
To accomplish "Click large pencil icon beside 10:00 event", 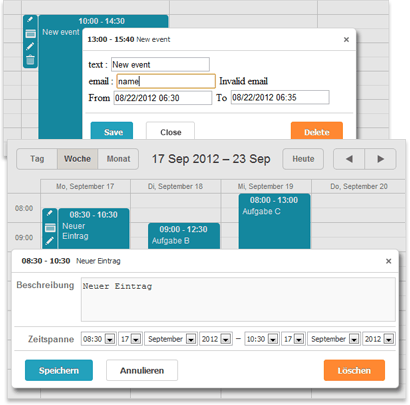I will click(30, 46).
